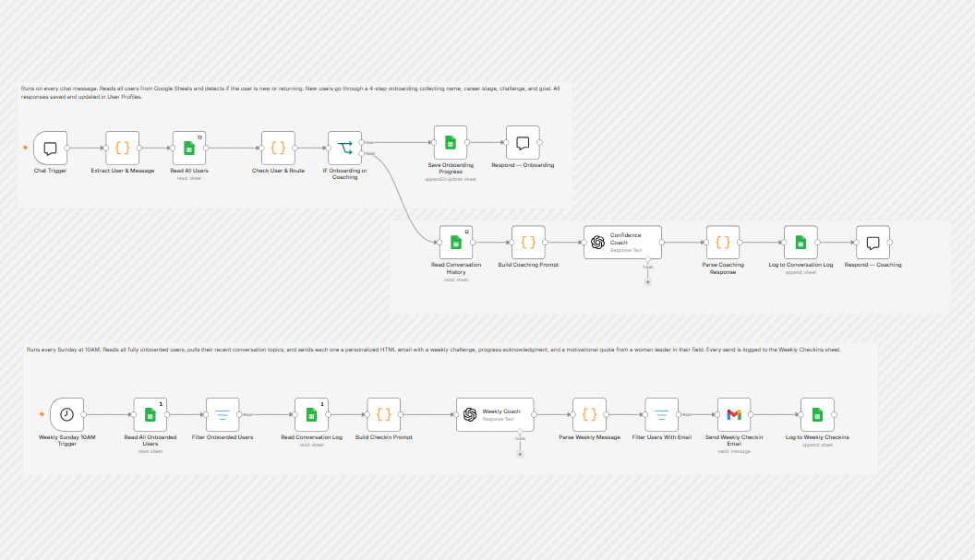Screen dimensions: 975x560
Task: Add a tool under Weekly Coach plus button
Action: pos(520,454)
